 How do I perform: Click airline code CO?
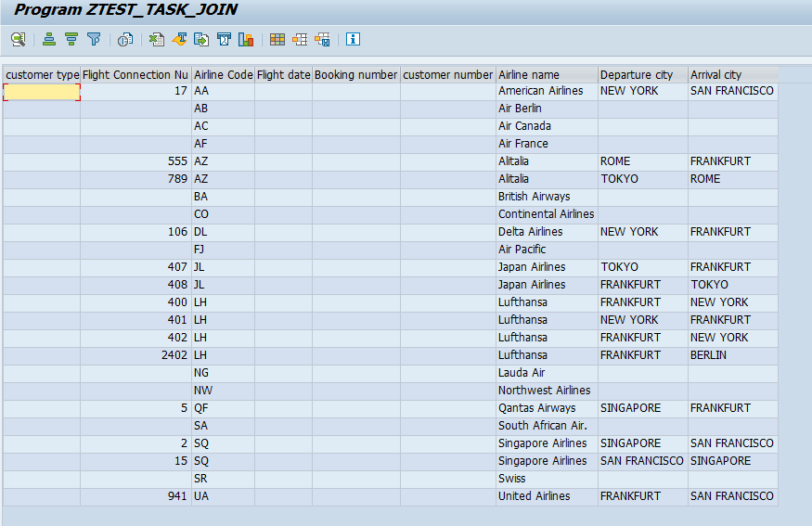click(224, 214)
